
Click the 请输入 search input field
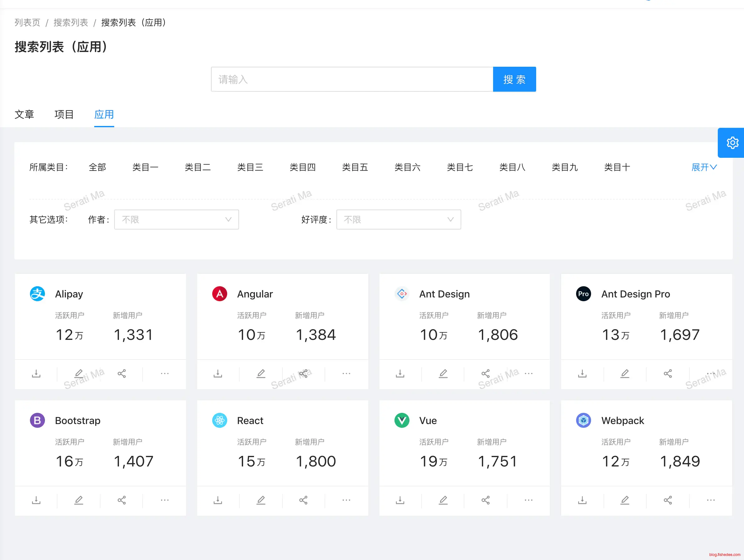[x=352, y=79]
